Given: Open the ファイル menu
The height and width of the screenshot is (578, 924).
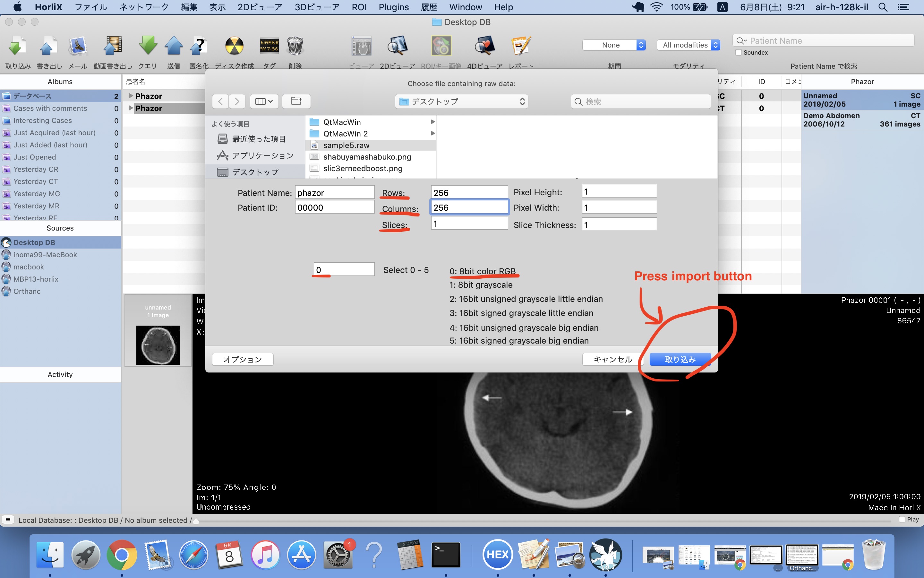Looking at the screenshot, I should click(x=91, y=7).
